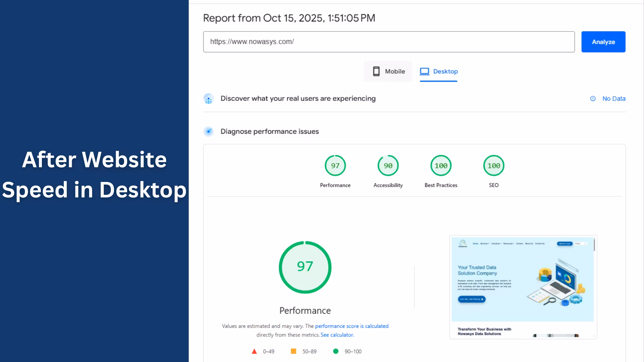Select the Best Practices 100 gauge
Image resolution: width=644 pixels, height=362 pixels.
441,166
